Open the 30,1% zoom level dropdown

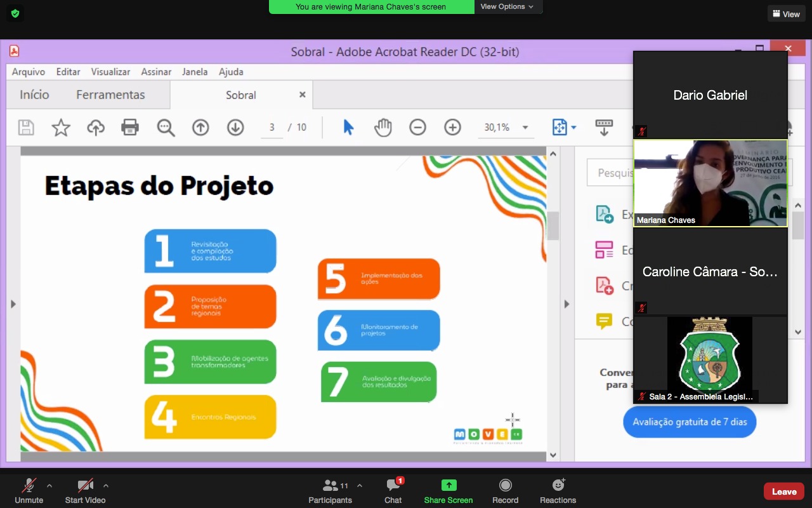[525, 128]
